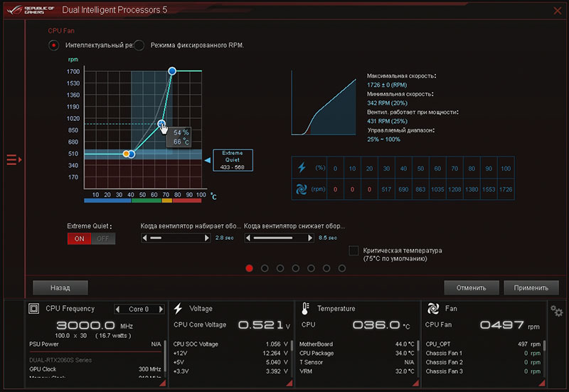Click the top curve point at 1700 rpm
Viewport: 569px width, 392px height.
tap(172, 70)
